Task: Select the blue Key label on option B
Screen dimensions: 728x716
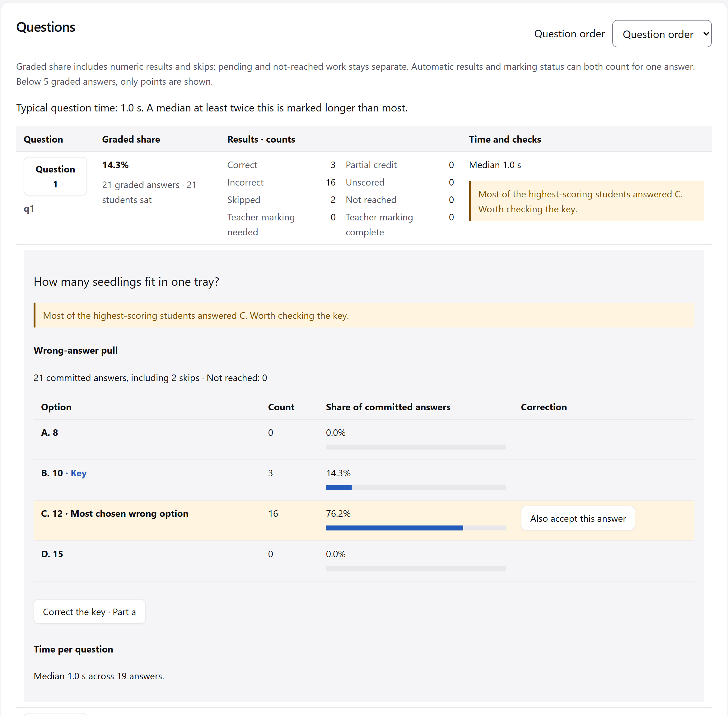Action: (x=78, y=473)
